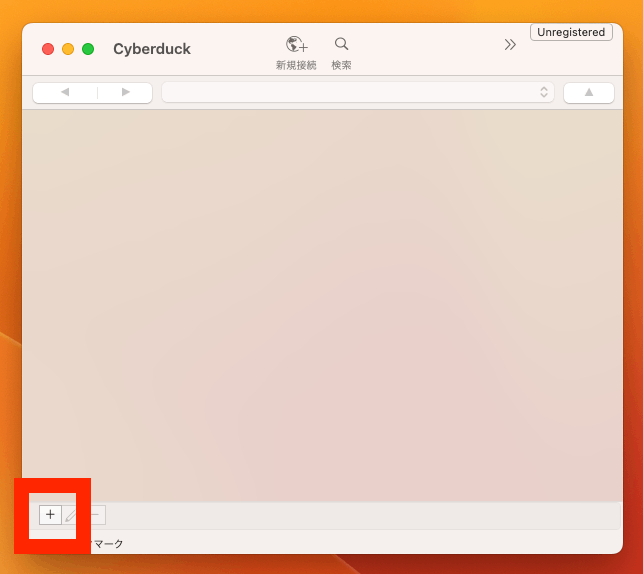Close the Cyberduck window
This screenshot has height=574, width=643.
point(48,49)
